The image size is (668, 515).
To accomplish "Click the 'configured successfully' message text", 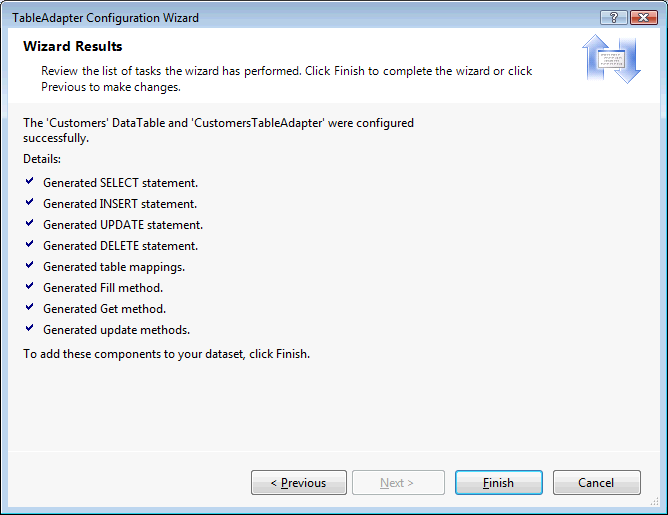I will [x=218, y=131].
